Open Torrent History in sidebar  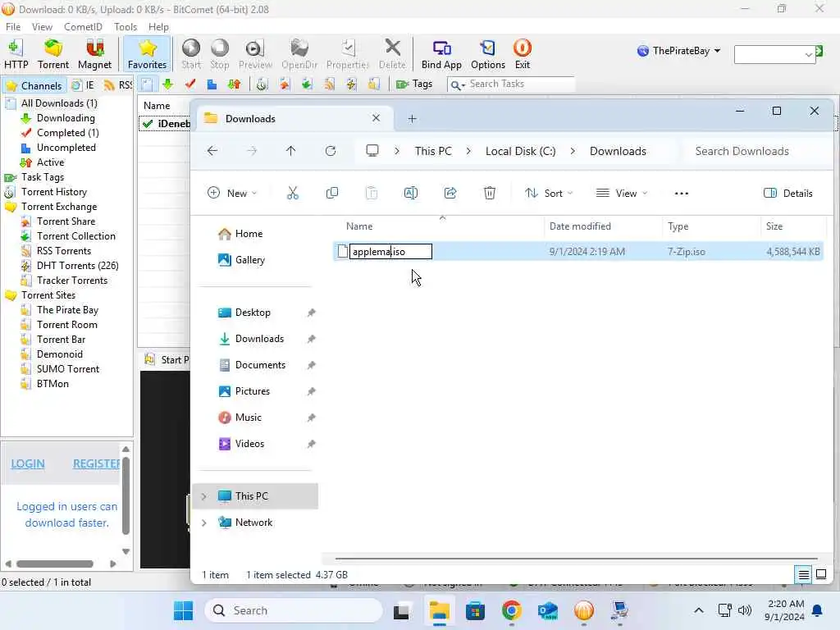pyautogui.click(x=53, y=192)
